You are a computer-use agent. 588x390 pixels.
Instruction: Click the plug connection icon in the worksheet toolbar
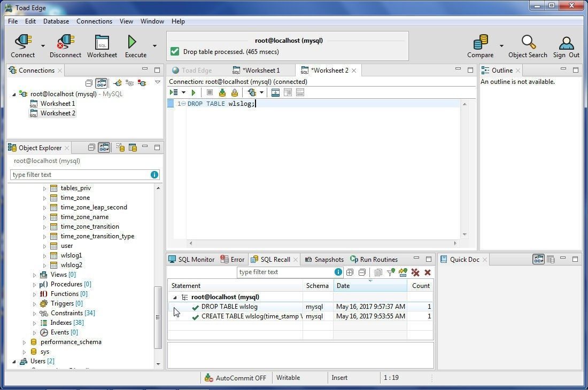coord(252,92)
